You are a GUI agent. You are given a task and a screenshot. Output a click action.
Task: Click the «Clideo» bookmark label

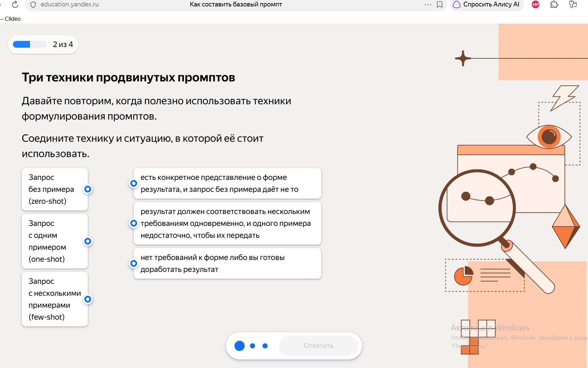13,19
